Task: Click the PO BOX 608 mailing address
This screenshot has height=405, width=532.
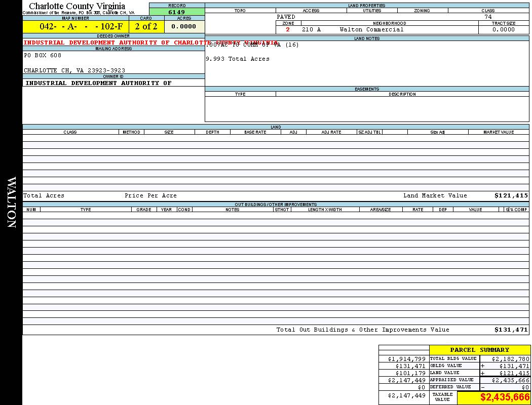Action: pos(43,56)
